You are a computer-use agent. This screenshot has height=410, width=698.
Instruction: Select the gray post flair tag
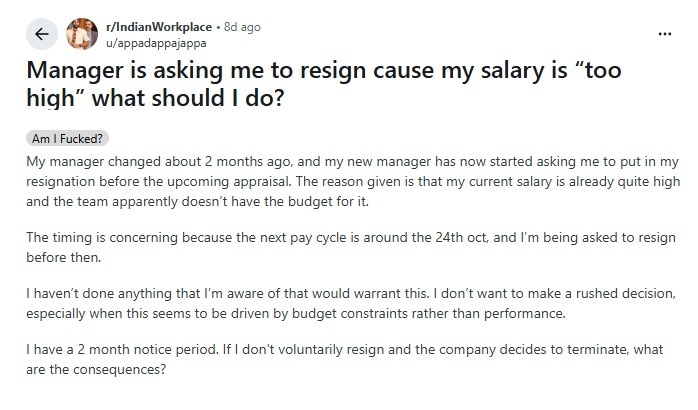point(67,139)
